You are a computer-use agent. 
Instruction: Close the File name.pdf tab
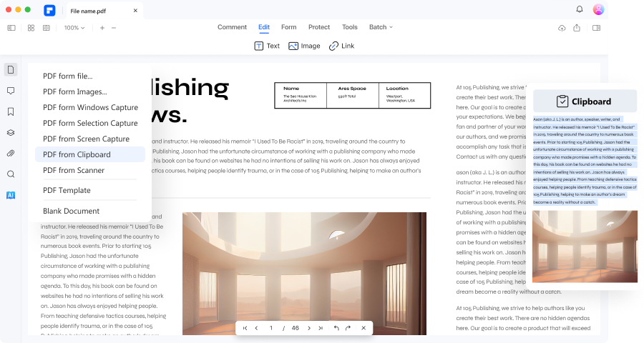(x=135, y=11)
